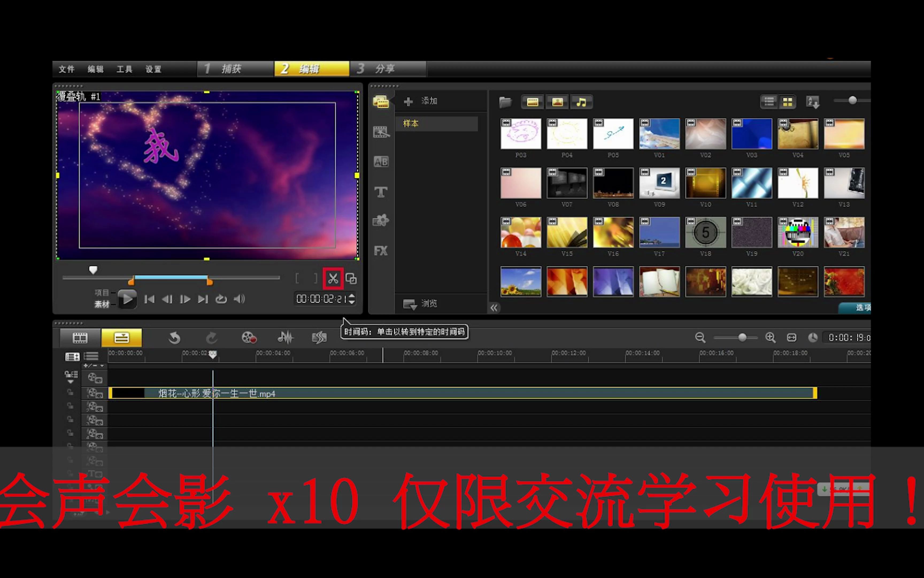This screenshot has width=924, height=578.
Task: Switch library to list view
Action: [x=769, y=102]
